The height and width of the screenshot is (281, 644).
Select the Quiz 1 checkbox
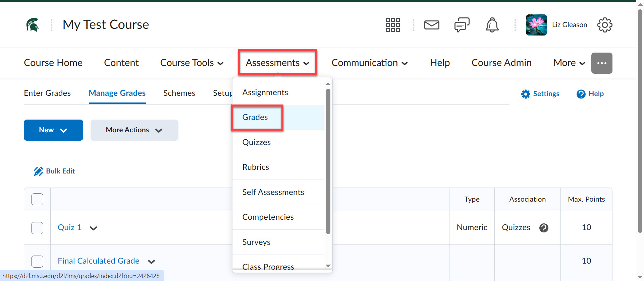[37, 228]
